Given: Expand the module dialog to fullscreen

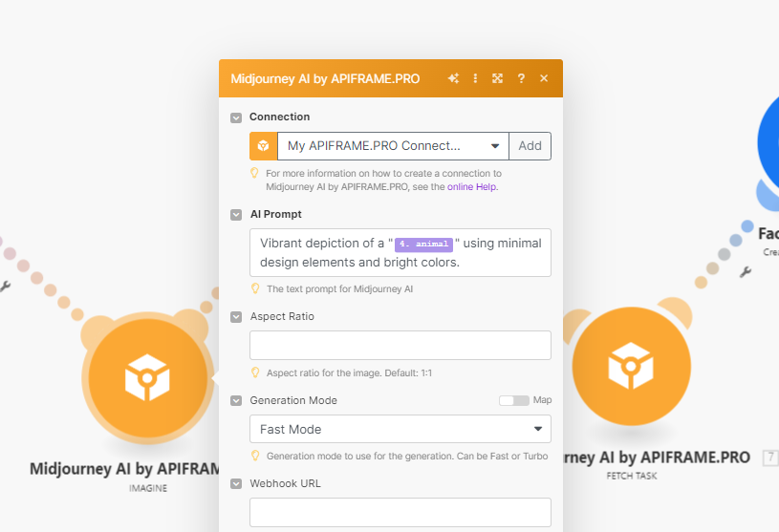Looking at the screenshot, I should 497,78.
